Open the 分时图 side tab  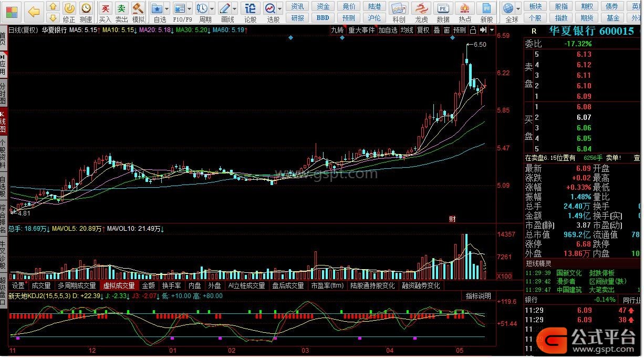click(x=3, y=93)
